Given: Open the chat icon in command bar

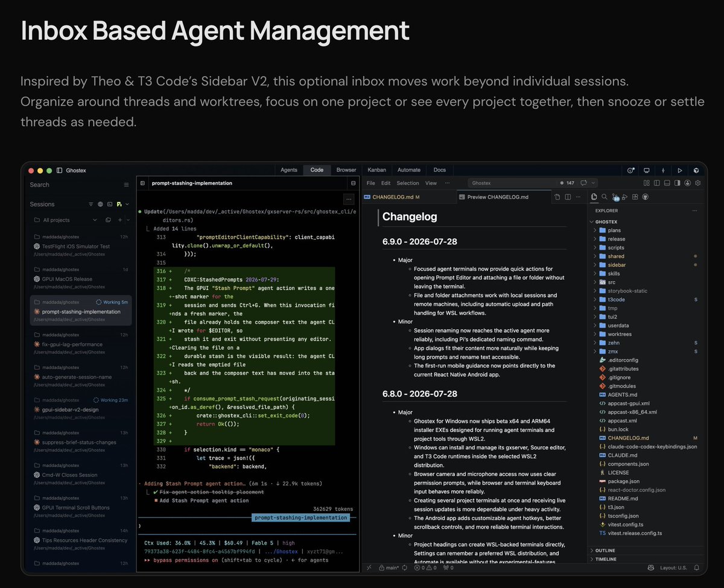Looking at the screenshot, I should 584,183.
